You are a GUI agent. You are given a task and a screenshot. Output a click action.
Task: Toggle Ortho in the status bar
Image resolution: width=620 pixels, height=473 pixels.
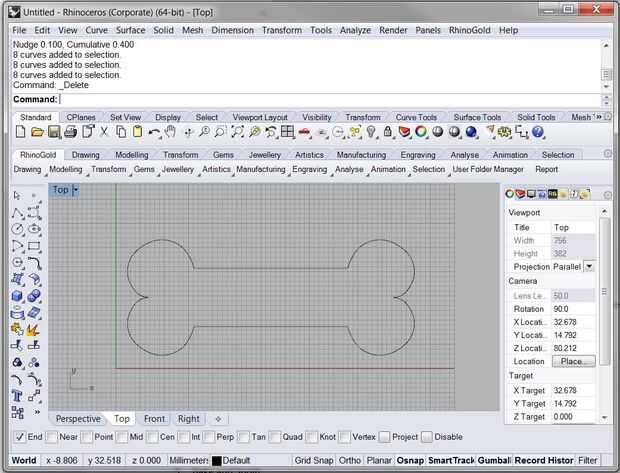pos(350,460)
